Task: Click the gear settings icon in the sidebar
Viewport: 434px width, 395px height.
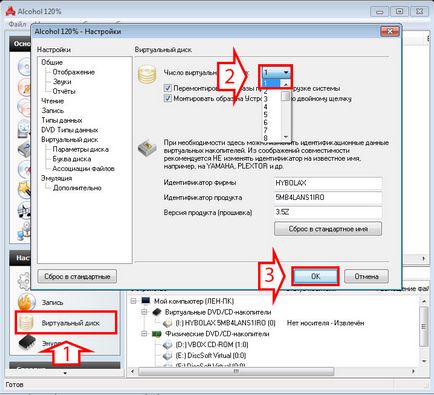Action: click(x=24, y=281)
